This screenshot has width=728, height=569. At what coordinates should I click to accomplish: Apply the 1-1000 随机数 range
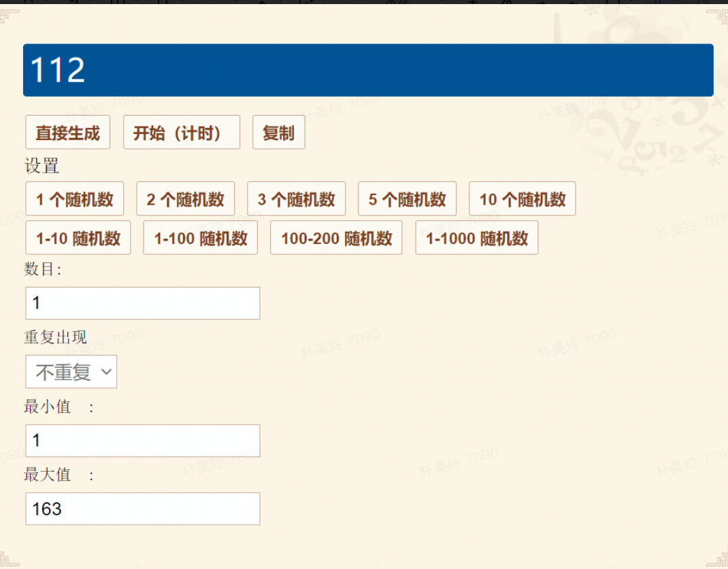477,238
